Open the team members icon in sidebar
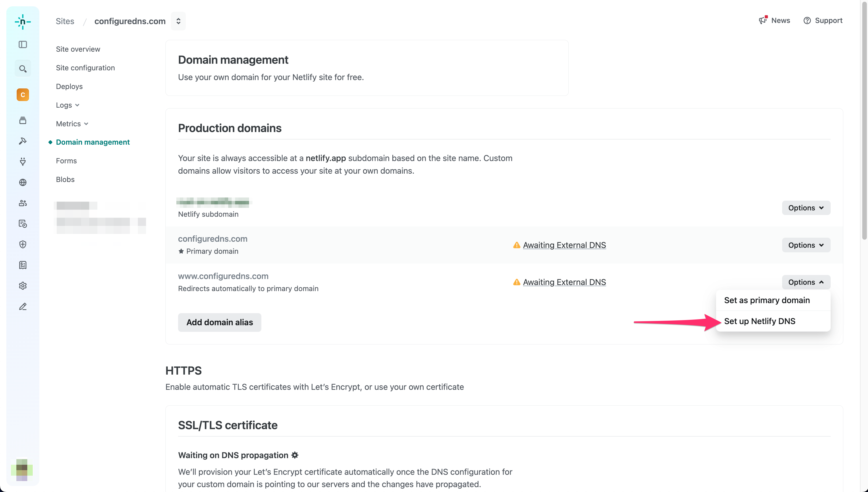The image size is (868, 492). click(x=23, y=203)
